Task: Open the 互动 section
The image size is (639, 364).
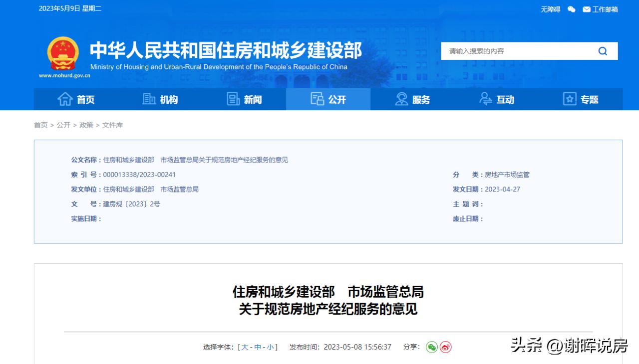Action: point(496,99)
